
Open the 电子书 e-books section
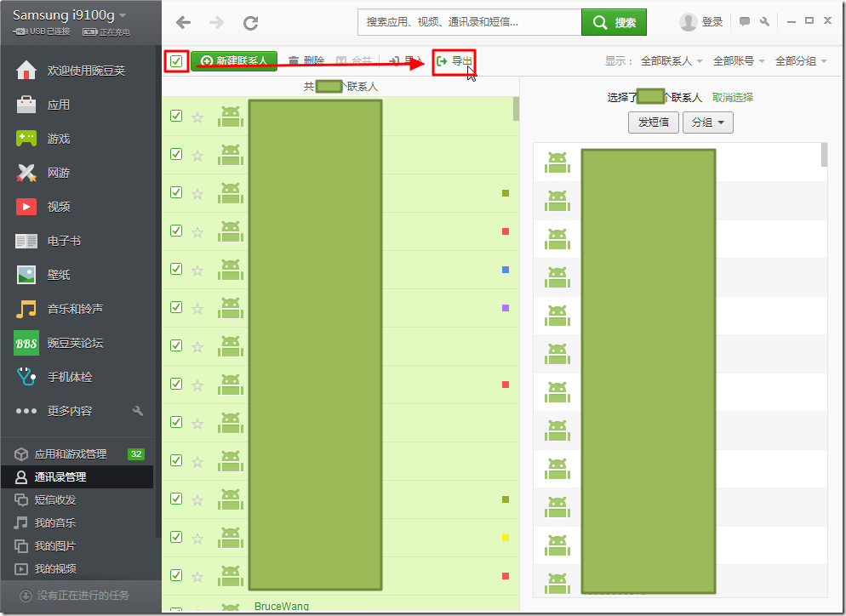click(49, 241)
